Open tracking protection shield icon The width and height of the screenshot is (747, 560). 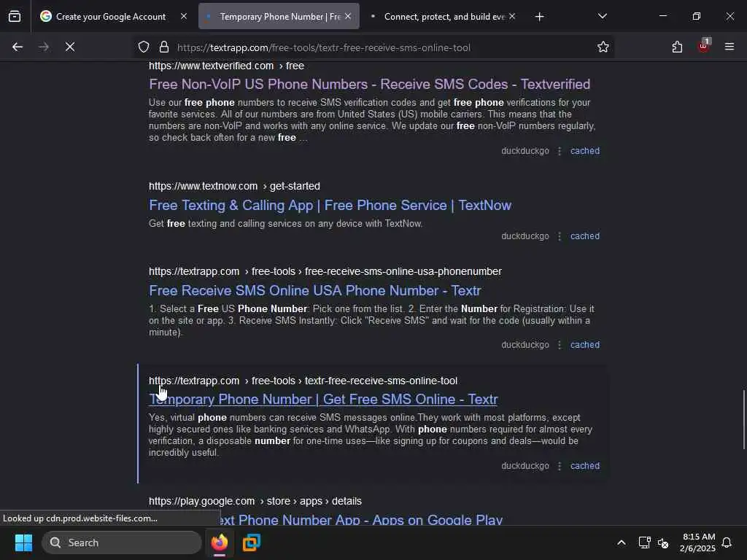(144, 47)
